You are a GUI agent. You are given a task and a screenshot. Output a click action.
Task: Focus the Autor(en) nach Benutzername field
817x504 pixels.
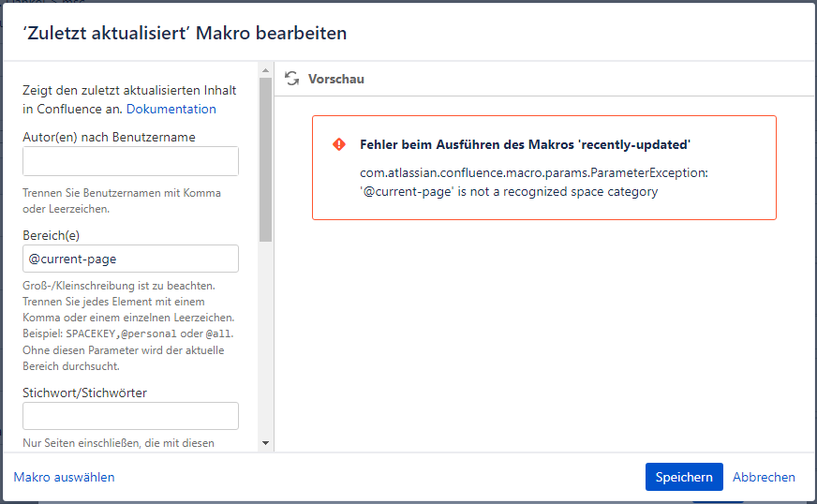pos(131,161)
